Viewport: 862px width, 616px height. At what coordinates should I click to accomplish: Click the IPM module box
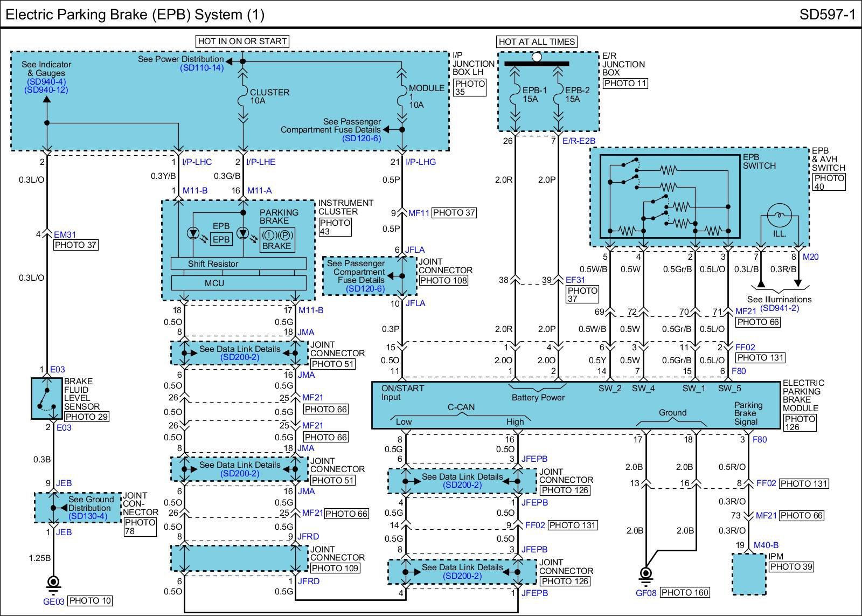point(748,575)
